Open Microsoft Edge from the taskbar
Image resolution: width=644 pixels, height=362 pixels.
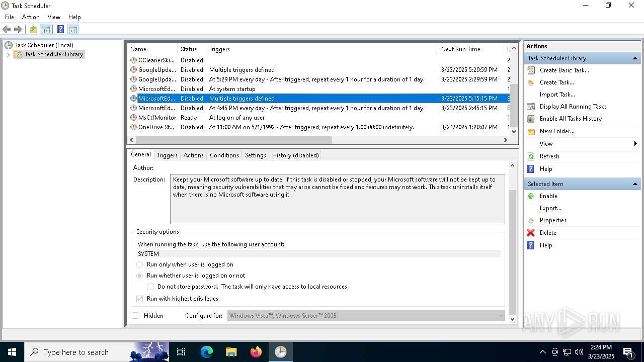207,352
